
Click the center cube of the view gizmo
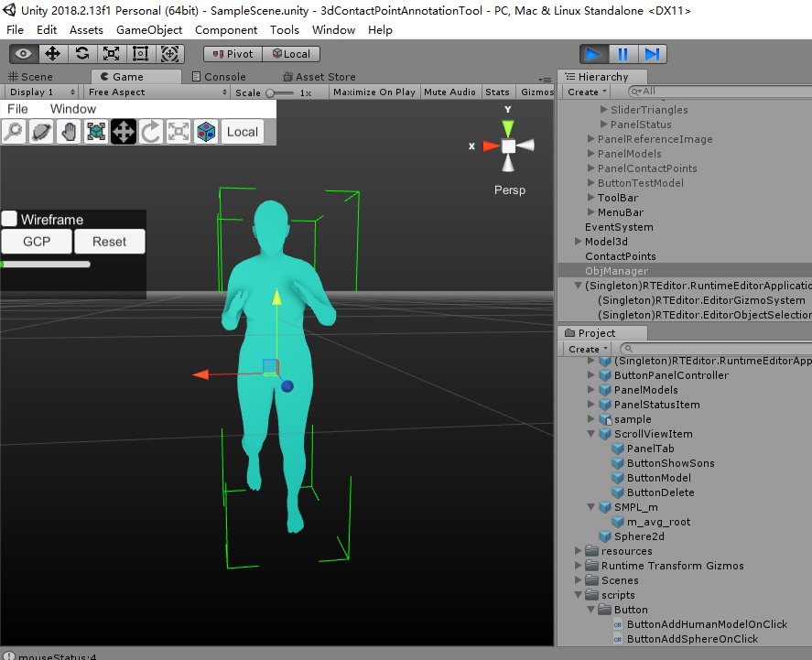click(x=509, y=146)
